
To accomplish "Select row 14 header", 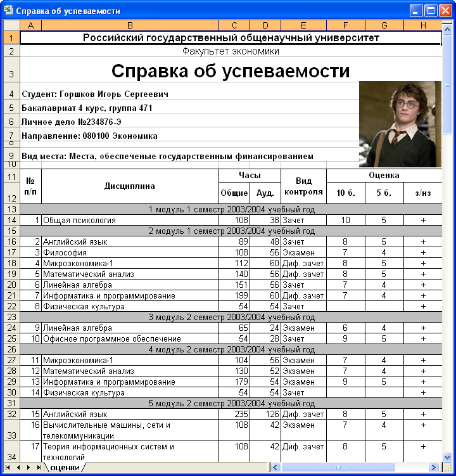I will click(11, 220).
